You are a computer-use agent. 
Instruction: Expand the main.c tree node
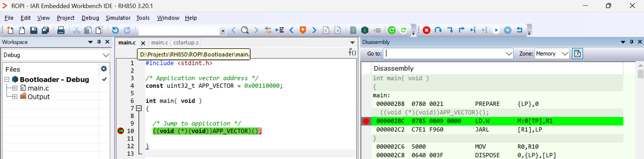pos(15,88)
